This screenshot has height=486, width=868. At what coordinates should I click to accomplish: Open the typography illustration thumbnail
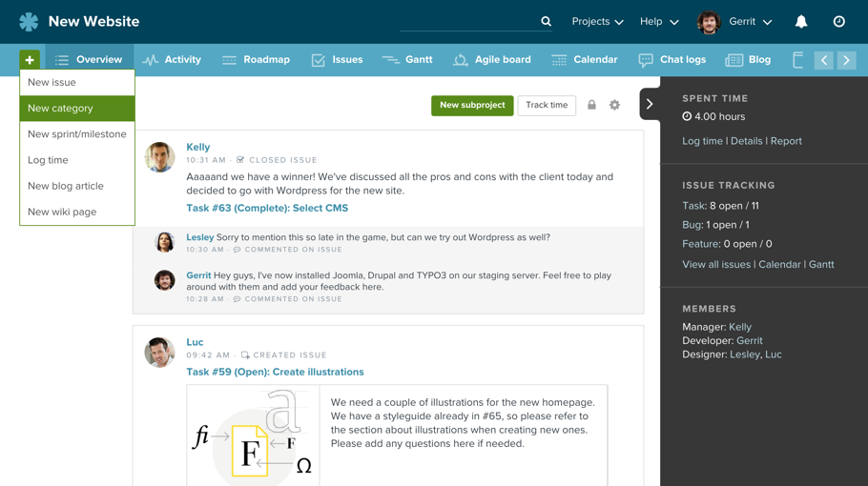(x=254, y=435)
